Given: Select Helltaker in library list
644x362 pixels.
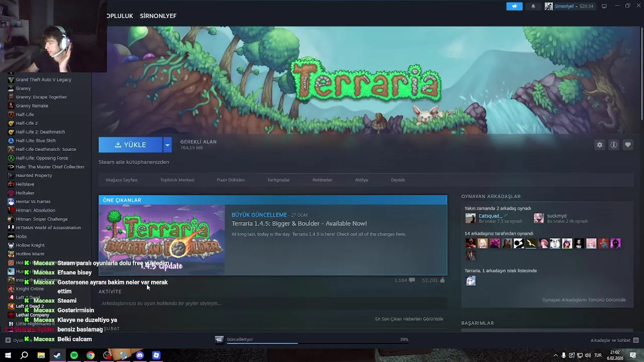Looking at the screenshot, I should click(x=25, y=193).
